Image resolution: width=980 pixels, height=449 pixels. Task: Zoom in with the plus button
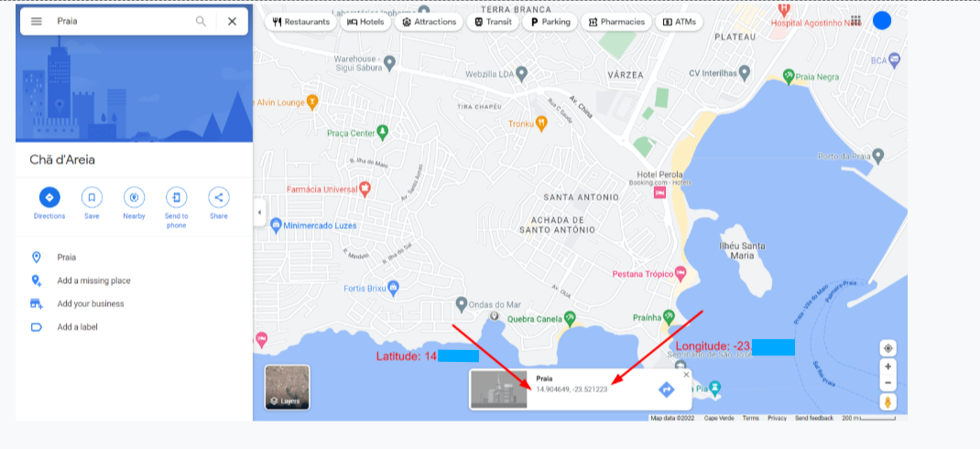tap(888, 367)
